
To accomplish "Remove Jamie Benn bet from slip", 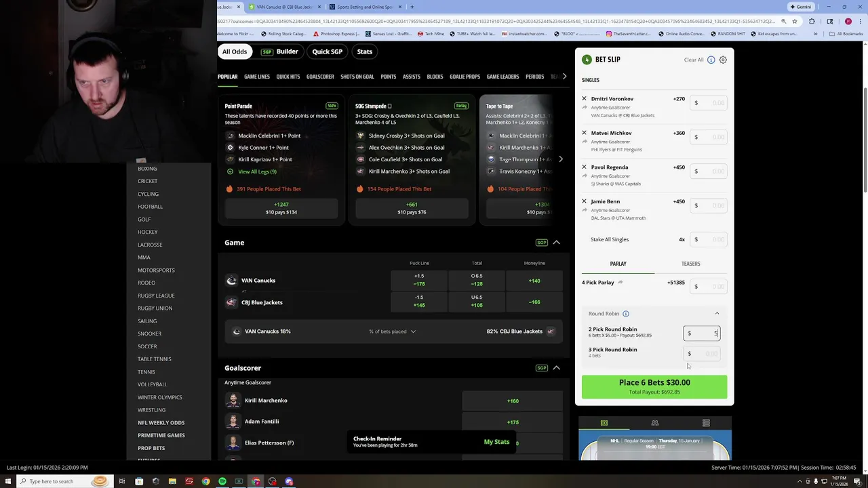I will click(584, 201).
